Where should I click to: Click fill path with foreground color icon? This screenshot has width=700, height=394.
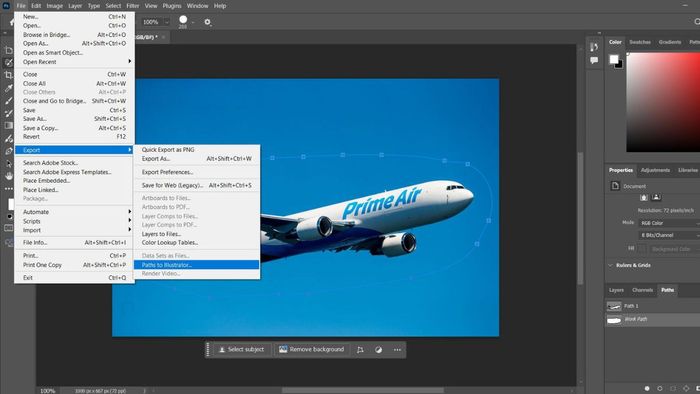point(647,389)
